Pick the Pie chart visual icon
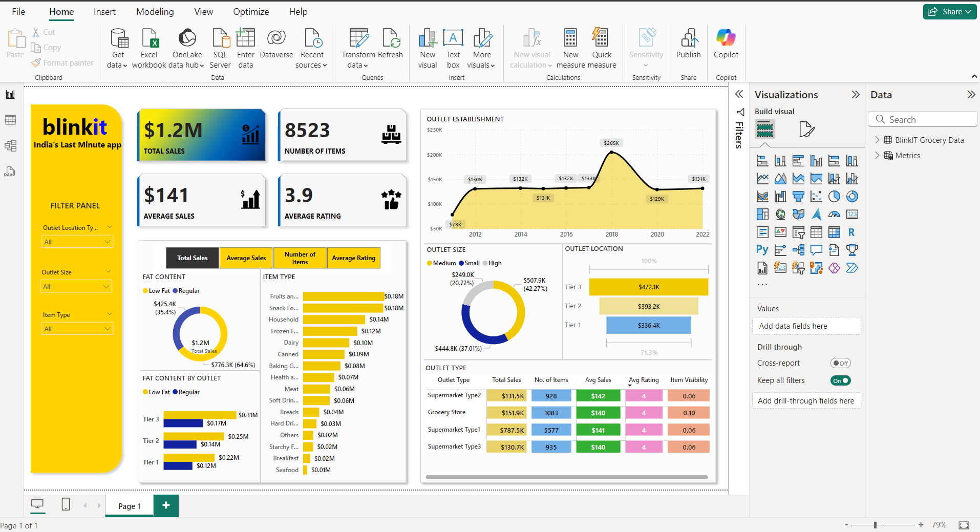980x532 pixels. click(834, 197)
